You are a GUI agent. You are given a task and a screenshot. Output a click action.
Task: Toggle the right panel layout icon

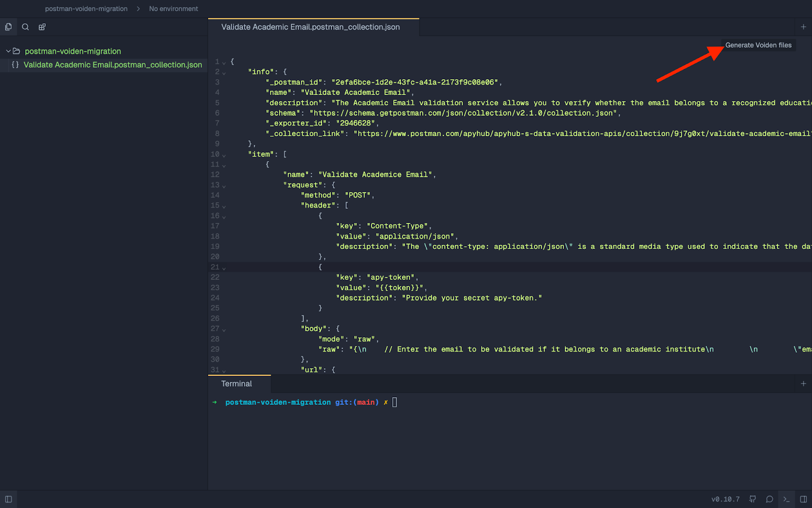803,499
